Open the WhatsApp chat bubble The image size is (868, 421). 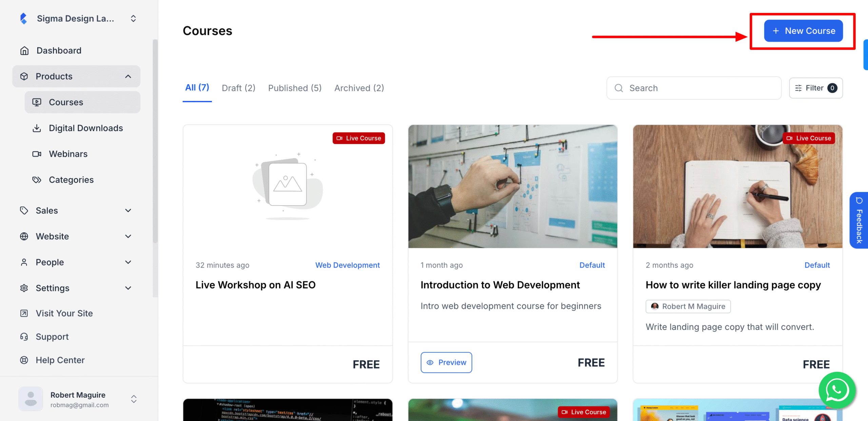click(x=837, y=390)
